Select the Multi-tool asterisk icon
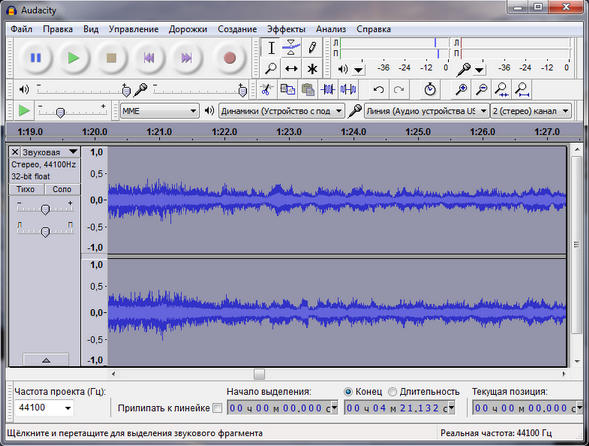This screenshot has height=446, width=589. pyautogui.click(x=312, y=68)
